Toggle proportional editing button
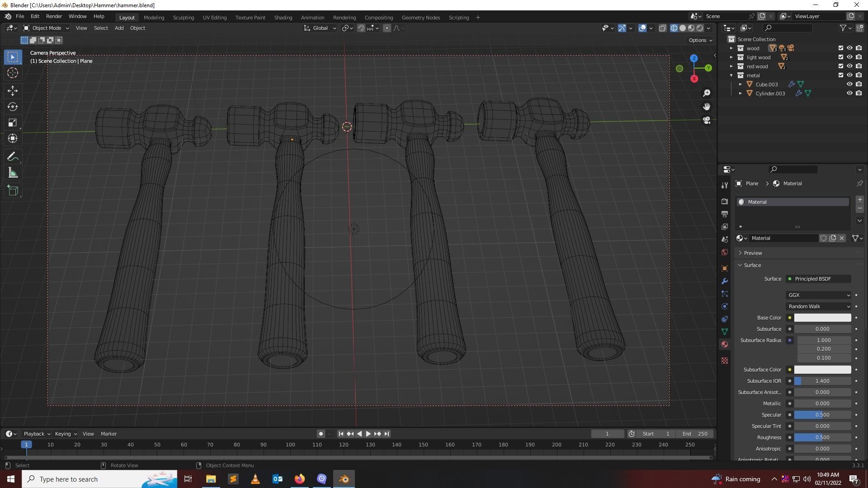 pyautogui.click(x=387, y=28)
